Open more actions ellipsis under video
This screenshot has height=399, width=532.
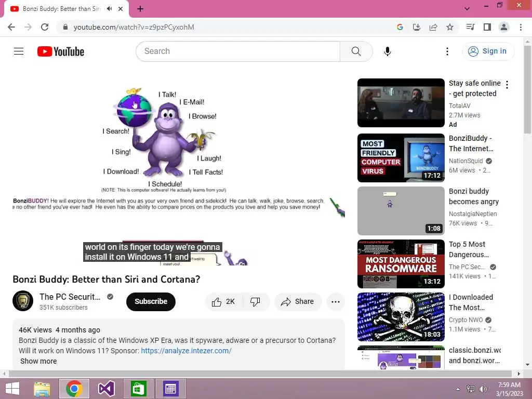(335, 302)
